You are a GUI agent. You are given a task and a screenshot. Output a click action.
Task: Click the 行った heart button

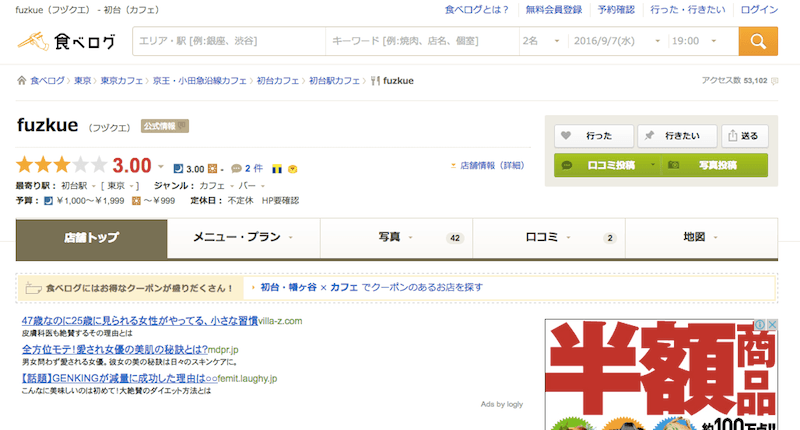click(x=594, y=136)
